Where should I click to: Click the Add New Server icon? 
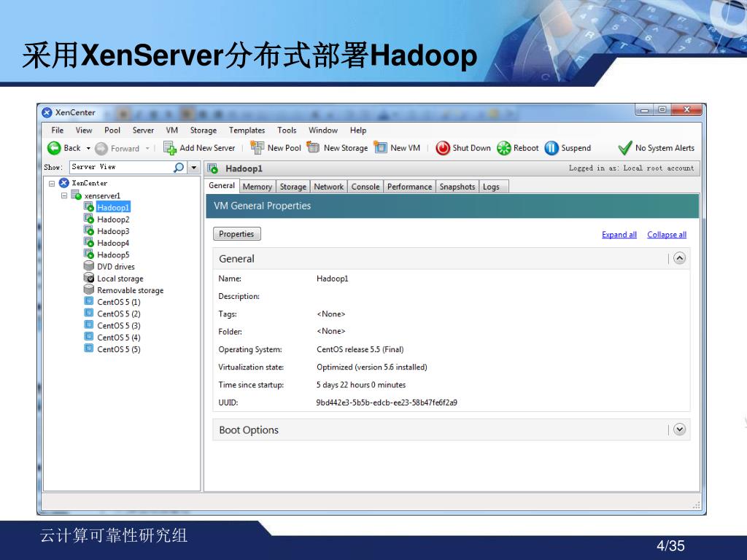pos(170,148)
